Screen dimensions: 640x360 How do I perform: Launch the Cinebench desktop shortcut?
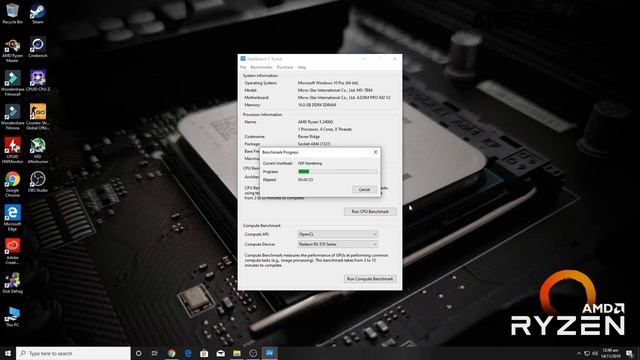(38, 48)
